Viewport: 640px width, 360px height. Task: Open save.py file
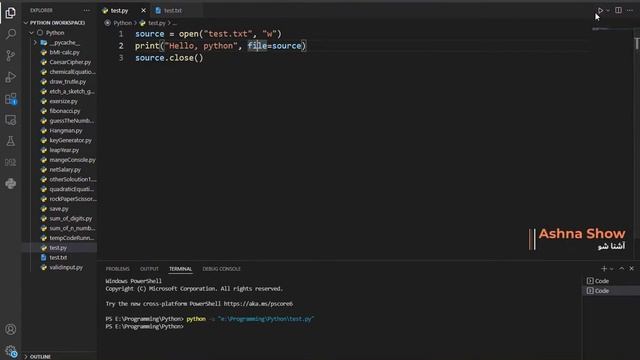point(59,209)
